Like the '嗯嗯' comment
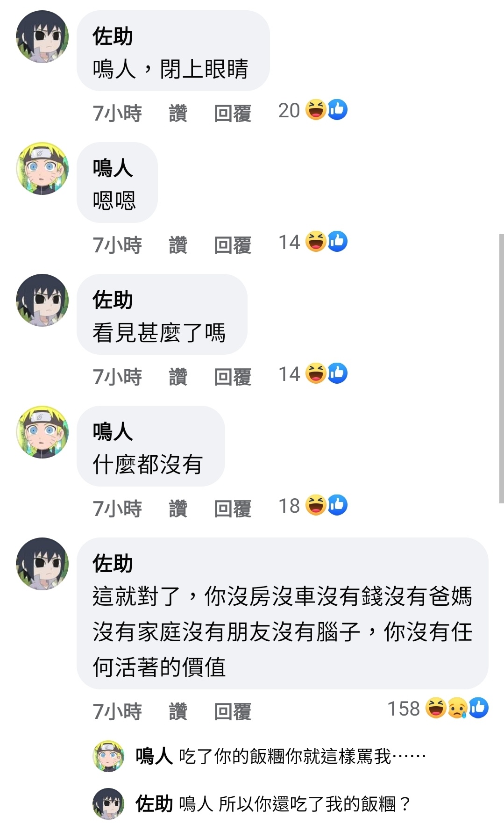504x824 pixels. pyautogui.click(x=178, y=245)
